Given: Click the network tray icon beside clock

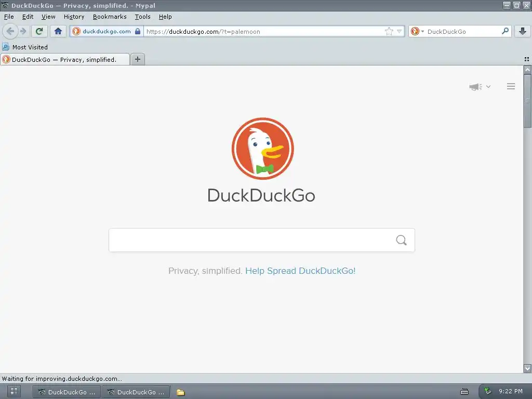Looking at the screenshot, I should pyautogui.click(x=487, y=391).
